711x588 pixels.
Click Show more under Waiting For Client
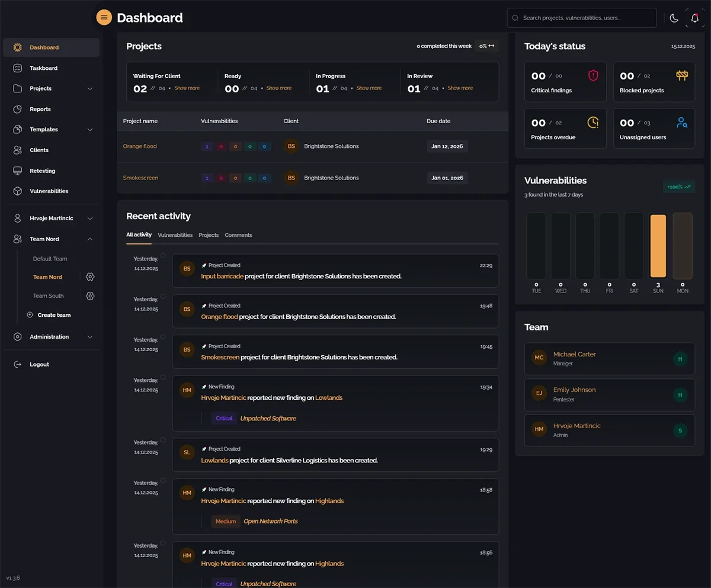click(187, 88)
